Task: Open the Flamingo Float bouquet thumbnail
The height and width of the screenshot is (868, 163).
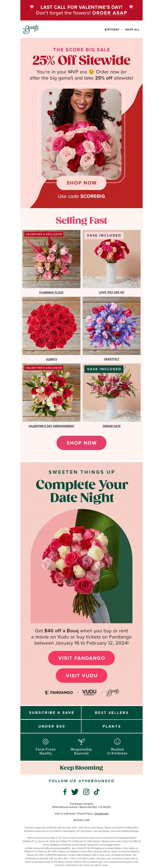Action: (51, 259)
